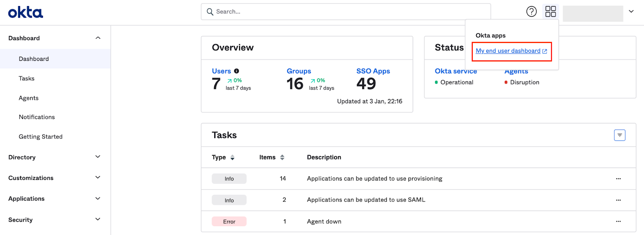
Task: Expand the Security sidebar section
Action: 98,219
